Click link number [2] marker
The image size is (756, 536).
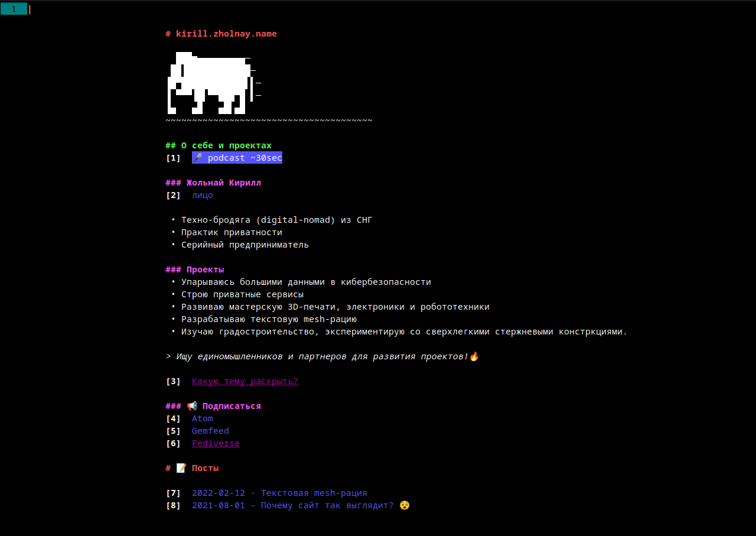point(173,195)
